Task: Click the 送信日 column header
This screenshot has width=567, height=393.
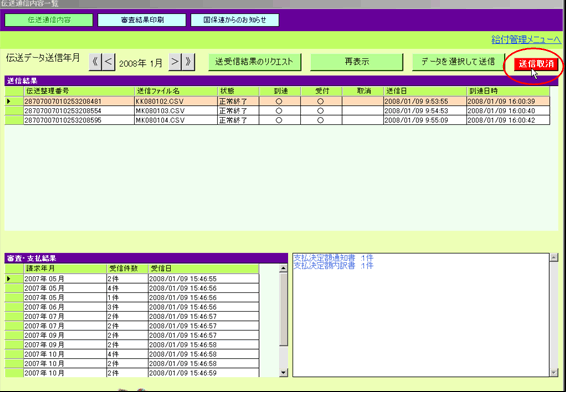Action: point(425,91)
